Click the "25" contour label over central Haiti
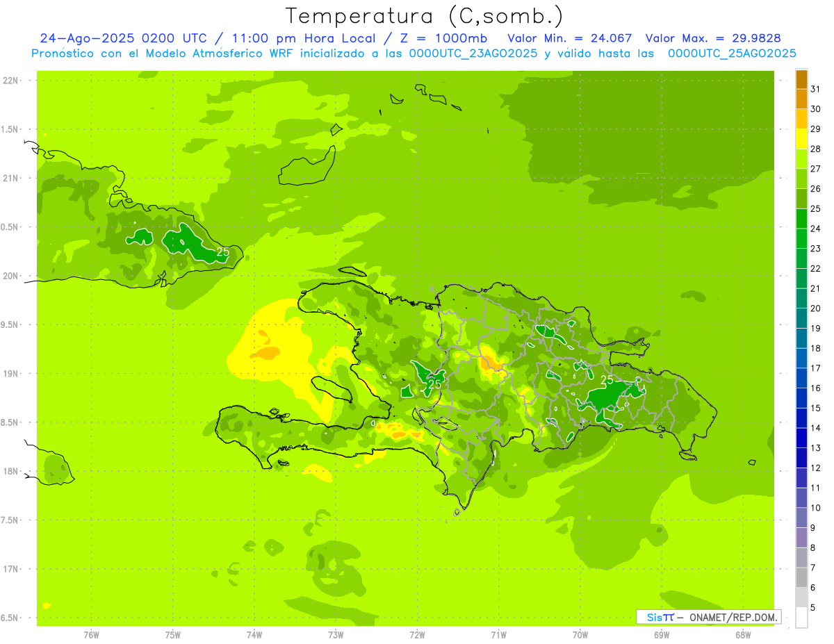 [x=434, y=384]
